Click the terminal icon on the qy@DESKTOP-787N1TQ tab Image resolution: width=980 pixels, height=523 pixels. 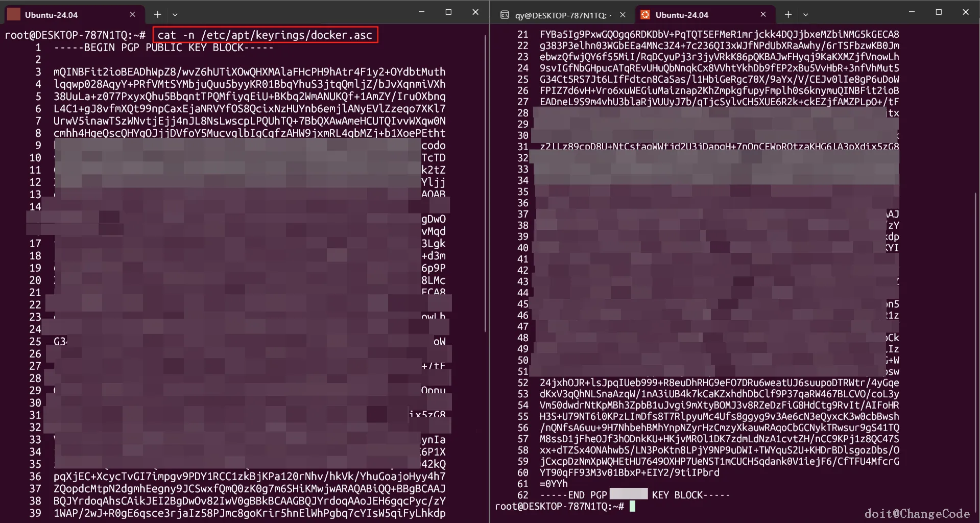tap(505, 15)
